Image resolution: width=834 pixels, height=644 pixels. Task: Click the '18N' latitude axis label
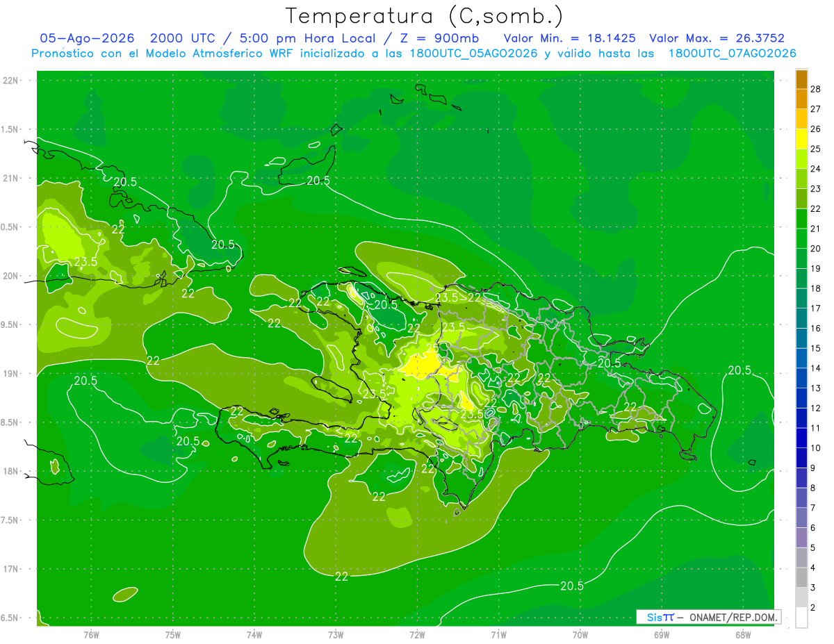[11, 471]
